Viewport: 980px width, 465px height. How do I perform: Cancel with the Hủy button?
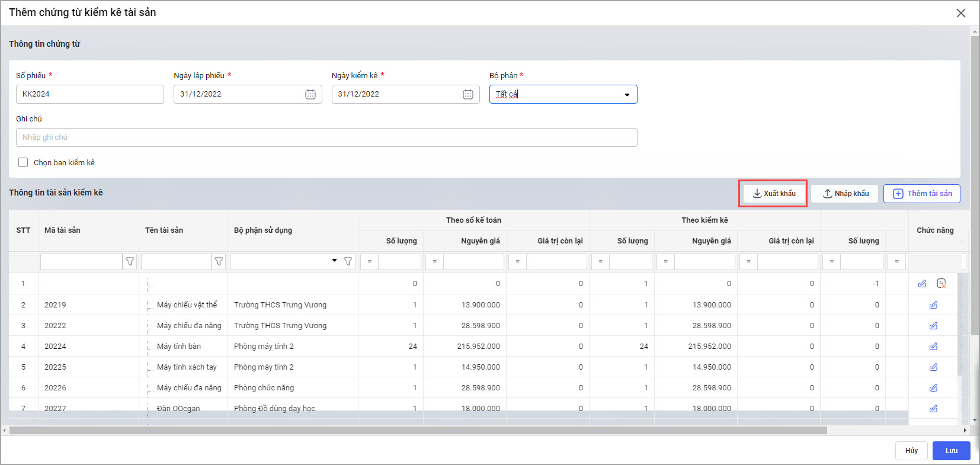[911, 451]
